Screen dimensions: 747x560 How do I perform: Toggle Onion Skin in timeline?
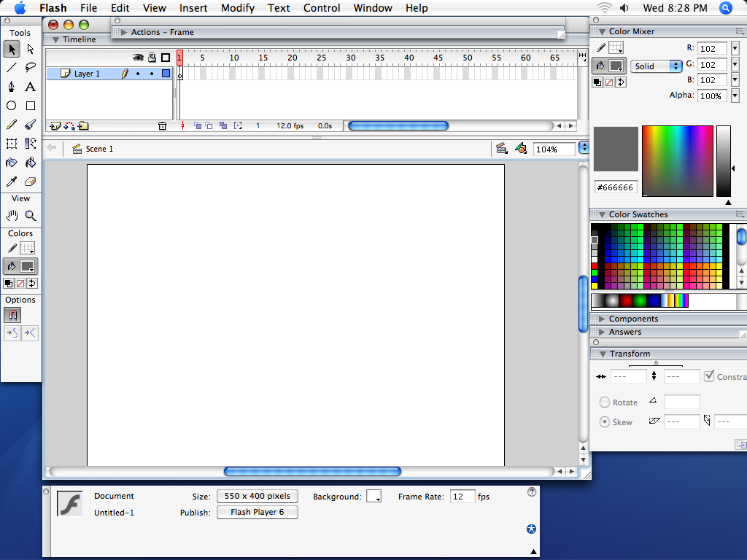click(197, 125)
